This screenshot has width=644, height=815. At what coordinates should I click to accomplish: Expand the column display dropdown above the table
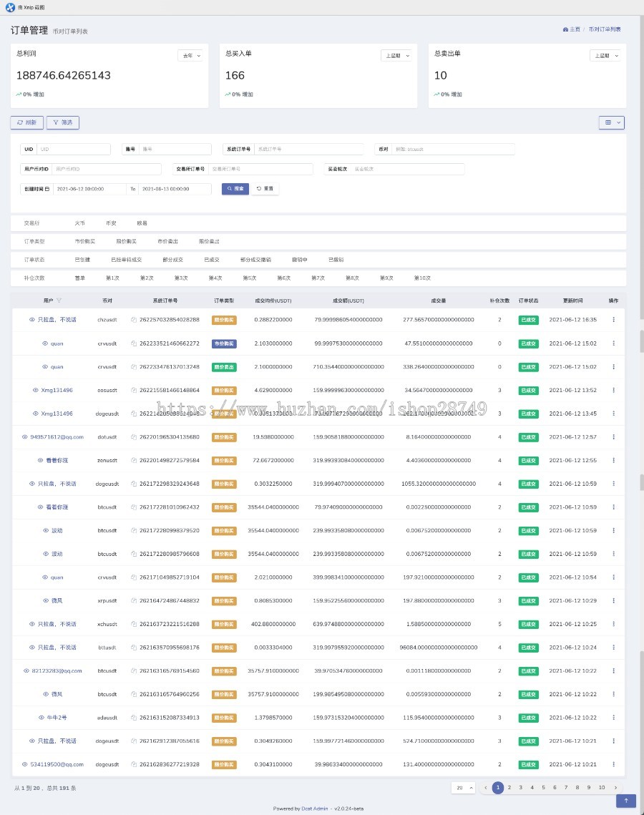pyautogui.click(x=611, y=122)
